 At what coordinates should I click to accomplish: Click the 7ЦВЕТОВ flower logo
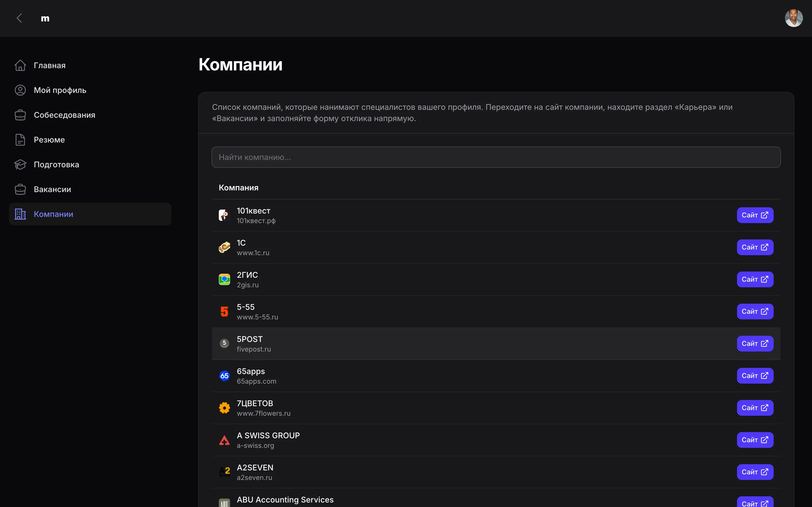click(x=224, y=408)
